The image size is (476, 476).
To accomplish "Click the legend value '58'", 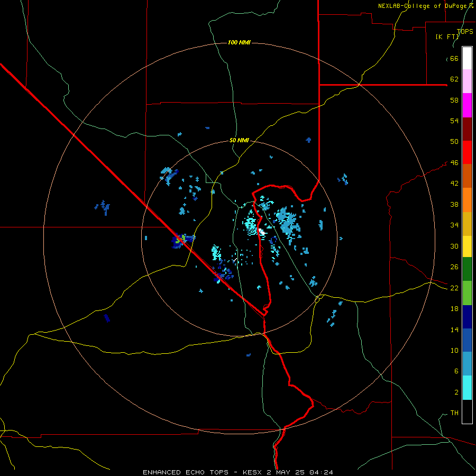I will (454, 100).
